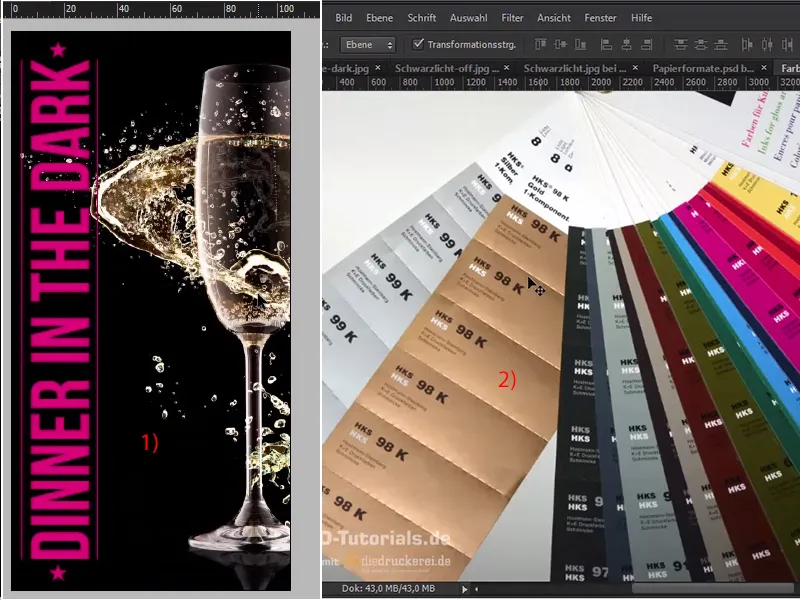The width and height of the screenshot is (800, 600).
Task: Toggle the Transformationsstrg. checkbox
Action: [x=418, y=44]
